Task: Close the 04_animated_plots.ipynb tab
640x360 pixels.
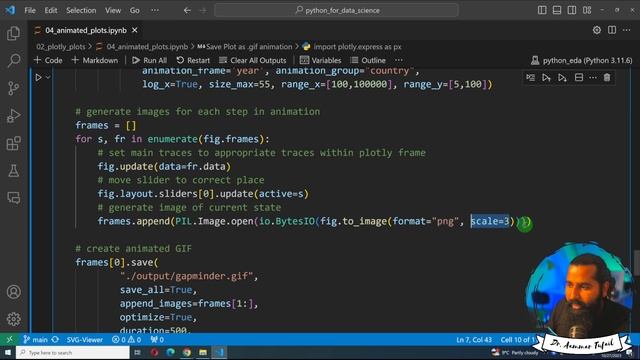Action: (x=135, y=30)
